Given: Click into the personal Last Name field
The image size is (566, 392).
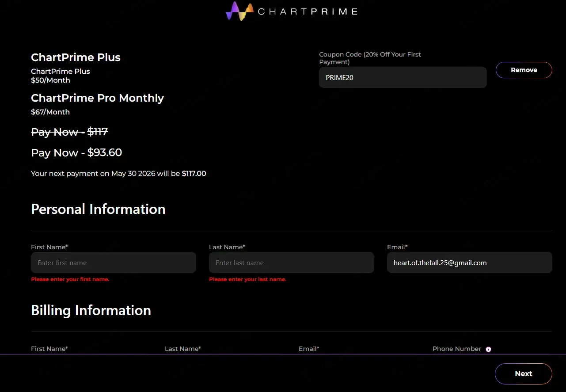Looking at the screenshot, I should pyautogui.click(x=292, y=263).
